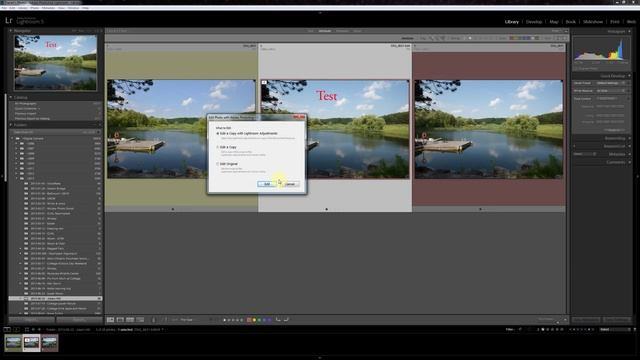Click the filmstrip grid shortcut icon
This screenshot has width=640, height=360.
(27, 329)
